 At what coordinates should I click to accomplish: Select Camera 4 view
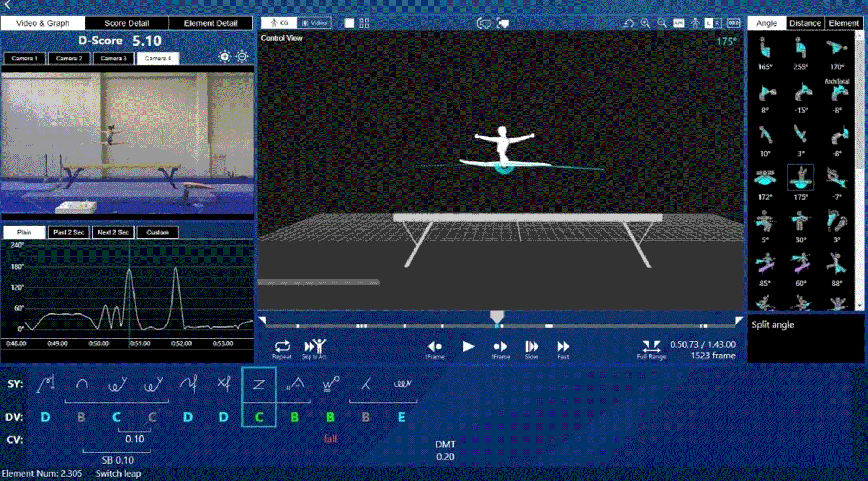pyautogui.click(x=158, y=58)
